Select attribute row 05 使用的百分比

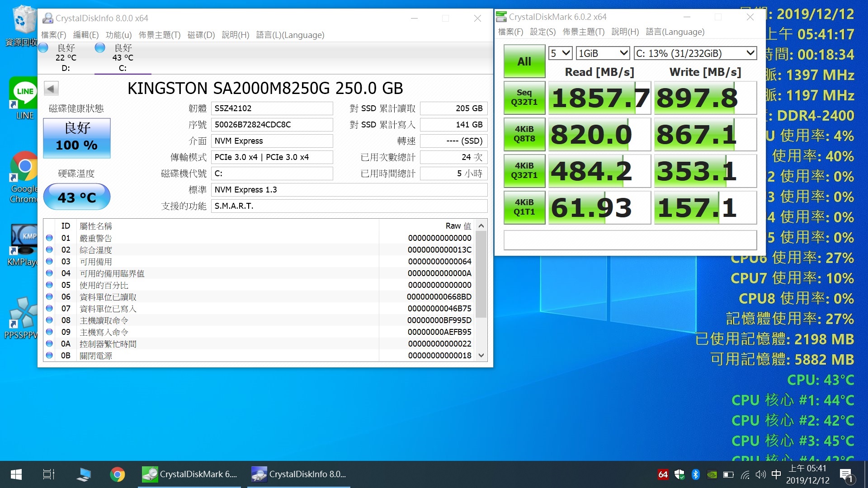pos(259,285)
